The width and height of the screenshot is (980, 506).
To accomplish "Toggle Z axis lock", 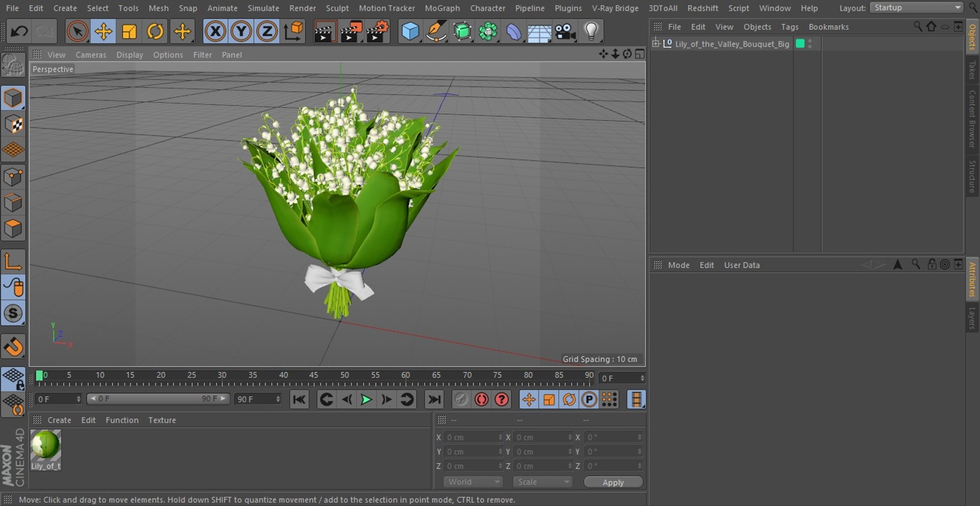I will coord(267,32).
